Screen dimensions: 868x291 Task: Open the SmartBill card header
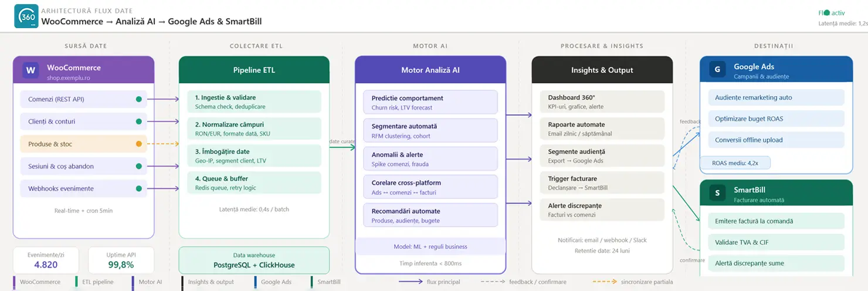tap(776, 193)
